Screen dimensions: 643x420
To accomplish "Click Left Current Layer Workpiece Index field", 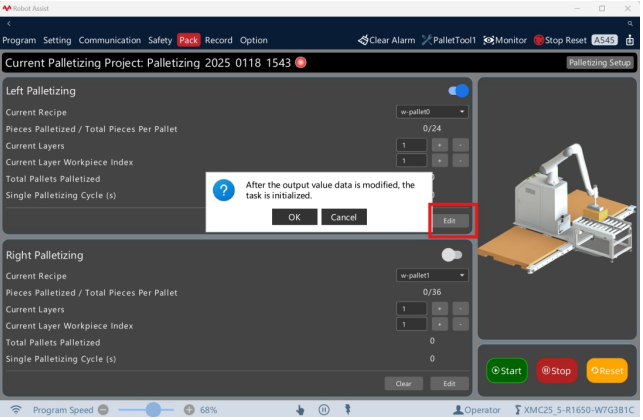I will click(x=411, y=161).
